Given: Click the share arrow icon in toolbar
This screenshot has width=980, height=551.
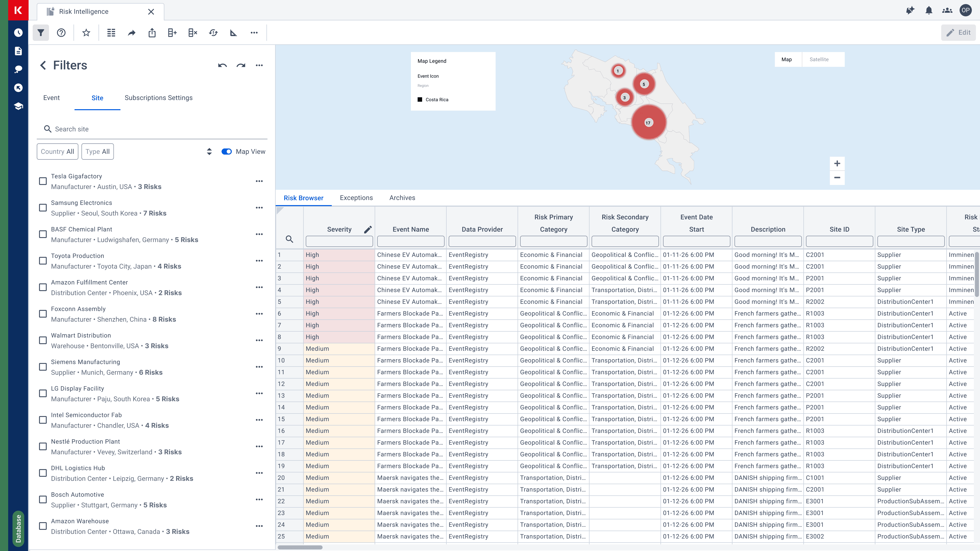Looking at the screenshot, I should [x=132, y=33].
